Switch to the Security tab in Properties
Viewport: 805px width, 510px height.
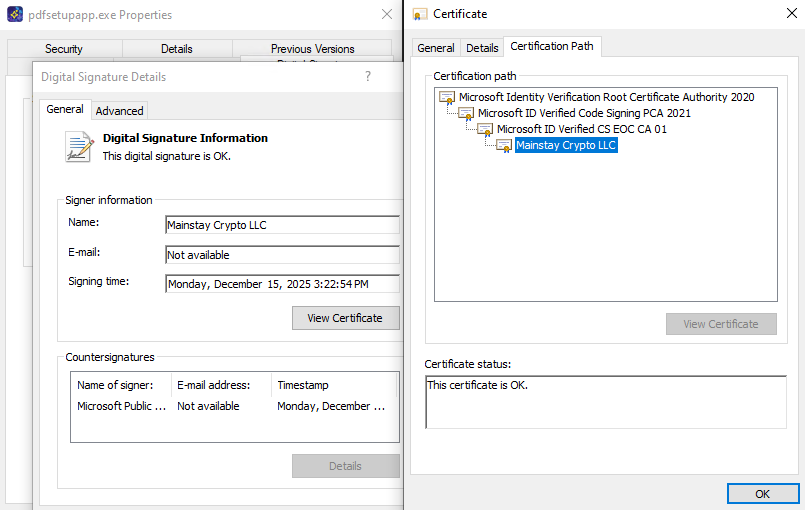point(64,49)
